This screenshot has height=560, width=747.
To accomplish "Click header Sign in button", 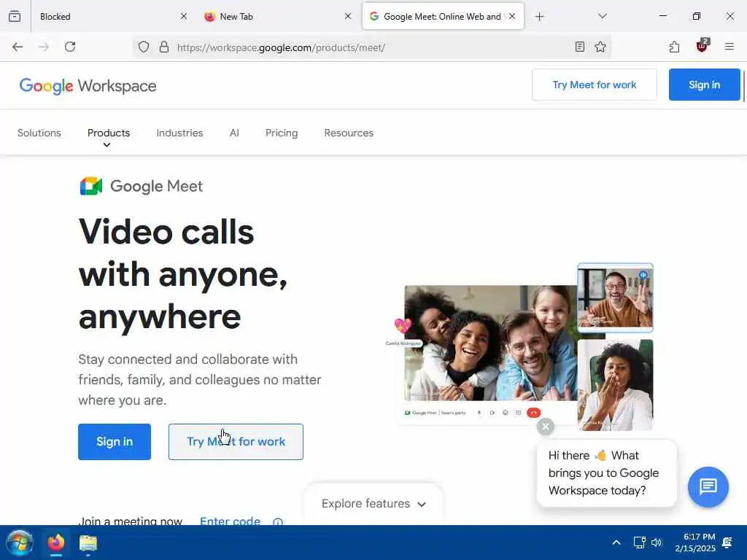I will click(704, 85).
